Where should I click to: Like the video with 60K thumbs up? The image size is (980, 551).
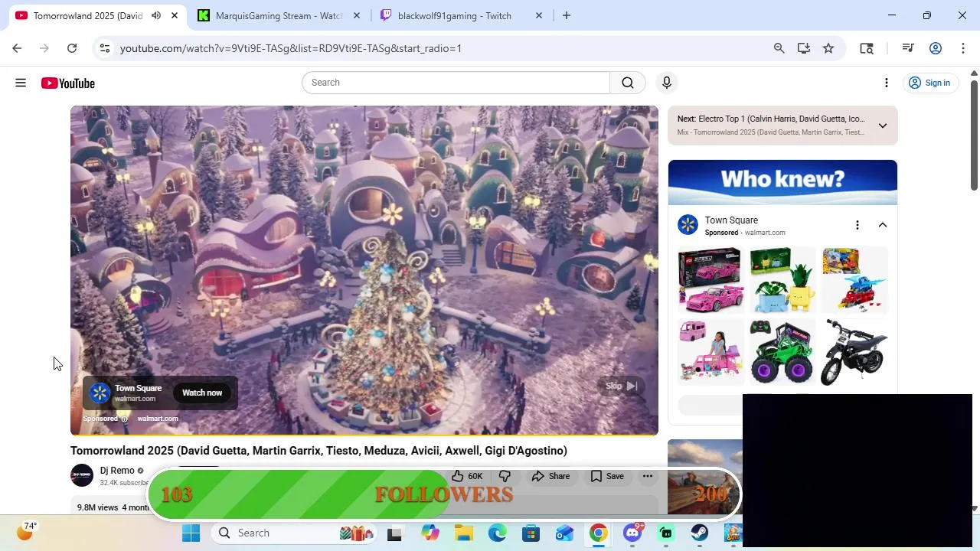467,476
